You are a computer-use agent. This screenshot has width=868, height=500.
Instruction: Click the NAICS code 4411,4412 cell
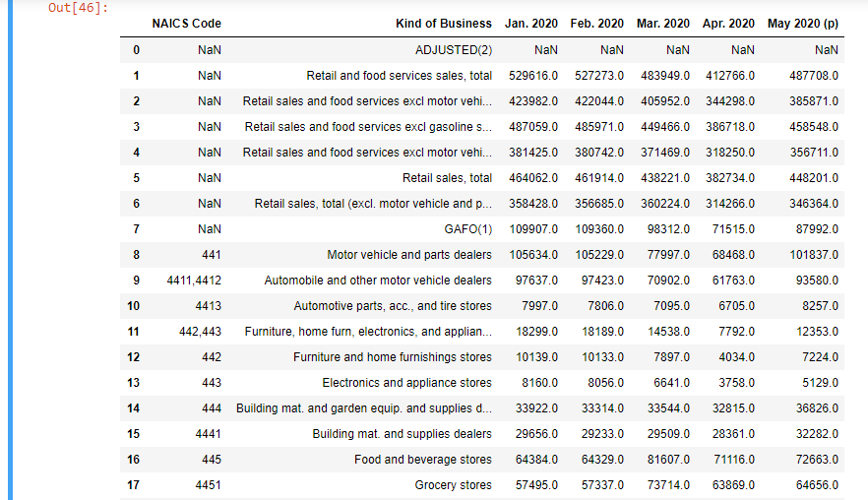tap(192, 280)
